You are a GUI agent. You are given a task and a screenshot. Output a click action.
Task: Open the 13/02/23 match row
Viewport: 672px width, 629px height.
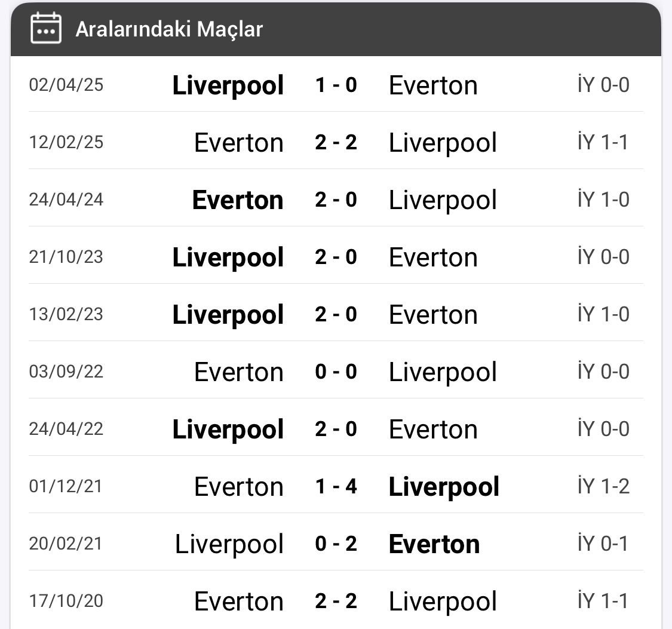pos(336,314)
